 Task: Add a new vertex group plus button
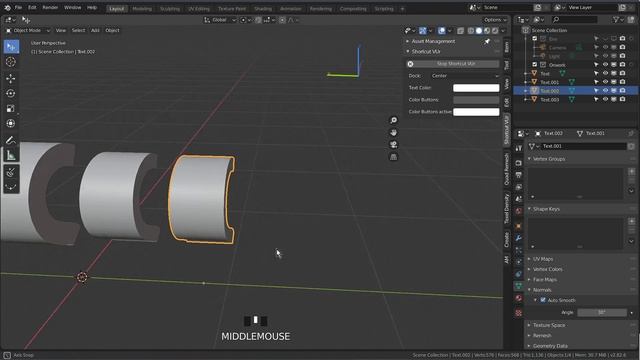pyautogui.click(x=631, y=172)
